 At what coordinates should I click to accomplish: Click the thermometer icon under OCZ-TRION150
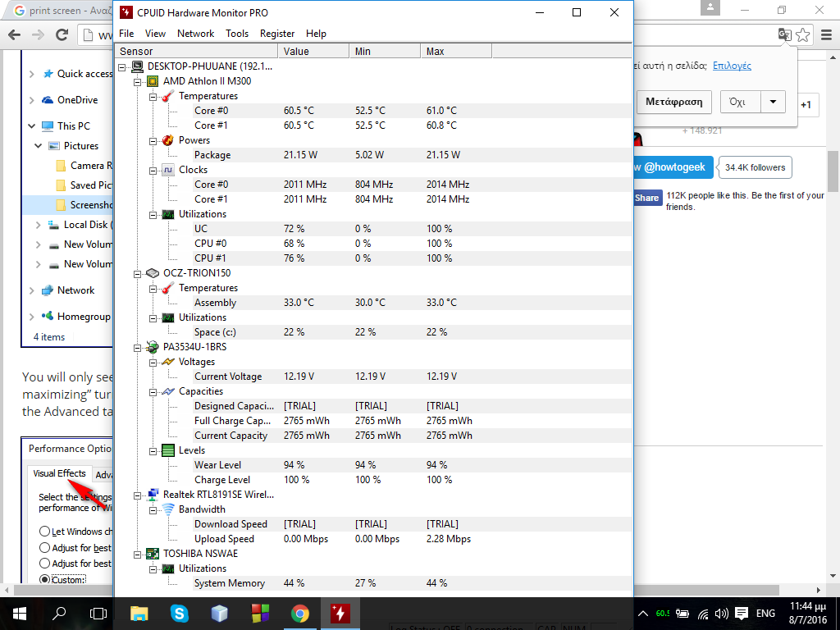pos(168,288)
